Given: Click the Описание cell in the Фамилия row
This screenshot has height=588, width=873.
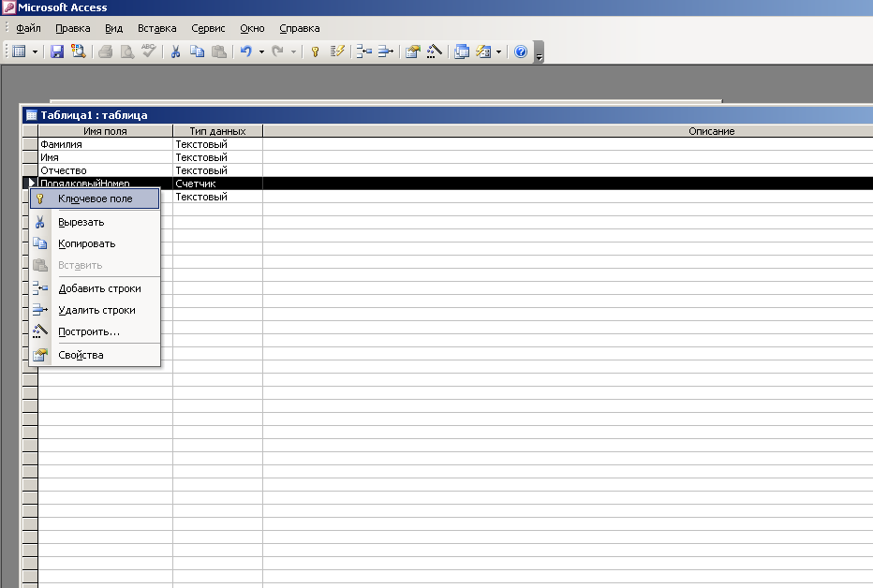Looking at the screenshot, I should (568, 144).
